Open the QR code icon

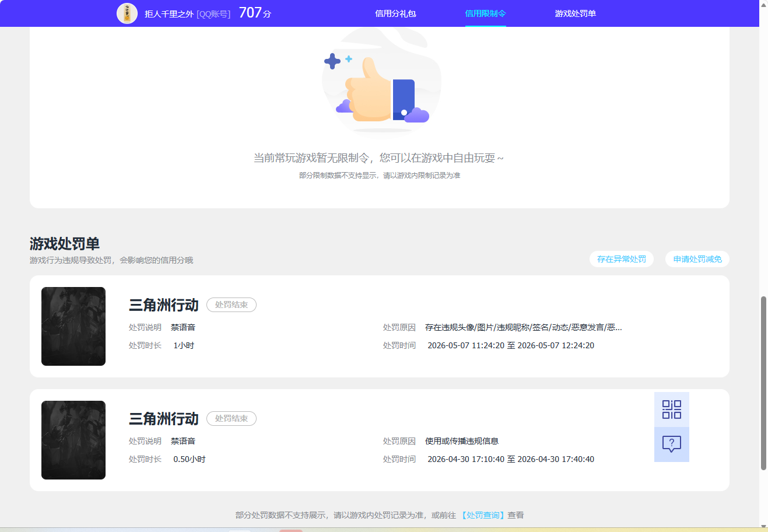672,409
